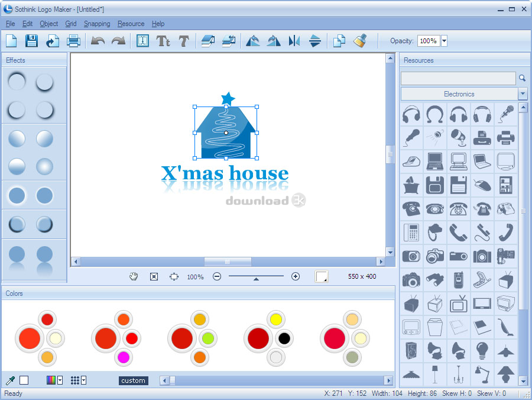Image resolution: width=532 pixels, height=400 pixels.
Task: Apply the top-left effect style
Action: pyautogui.click(x=17, y=82)
